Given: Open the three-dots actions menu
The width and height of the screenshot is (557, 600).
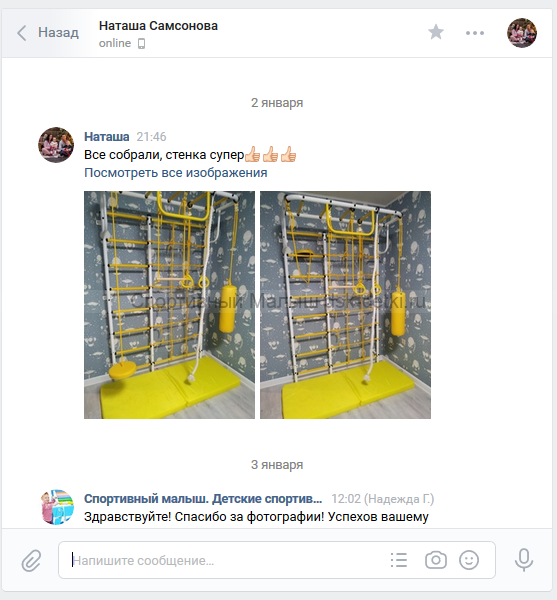Looking at the screenshot, I should 475,33.
